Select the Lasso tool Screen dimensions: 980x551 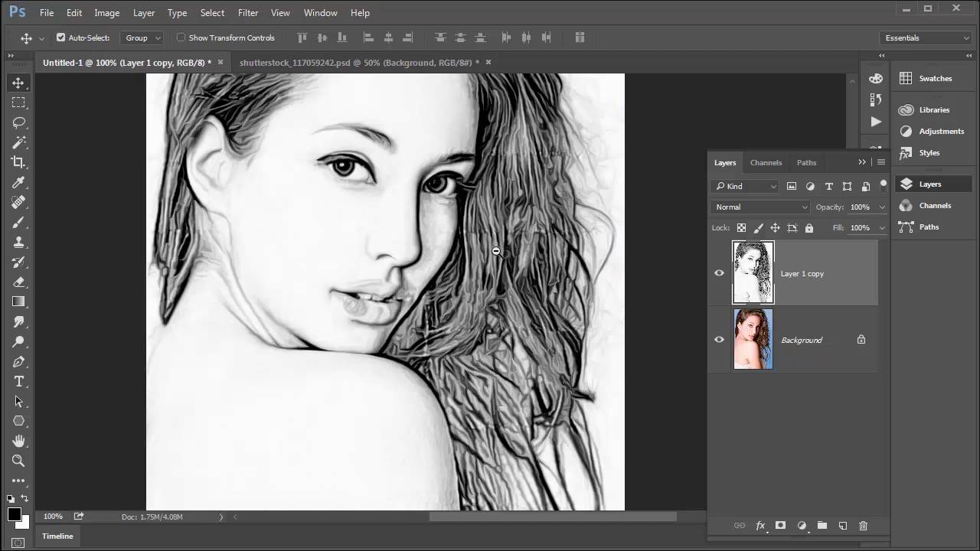click(18, 122)
